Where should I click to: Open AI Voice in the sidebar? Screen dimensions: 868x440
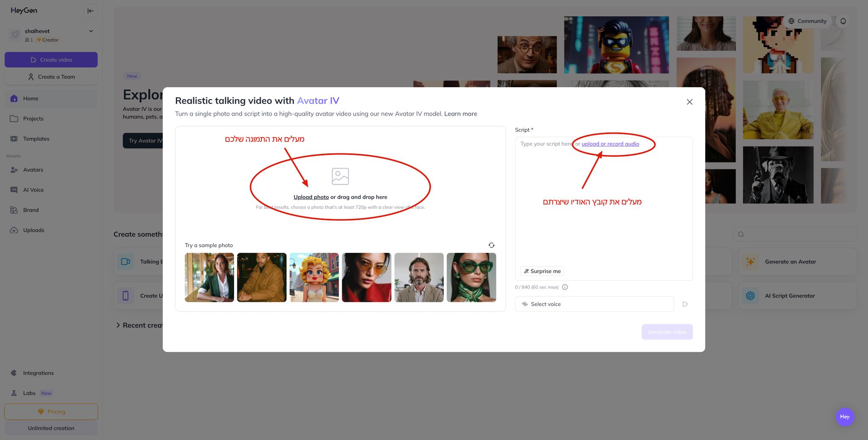coord(51,190)
